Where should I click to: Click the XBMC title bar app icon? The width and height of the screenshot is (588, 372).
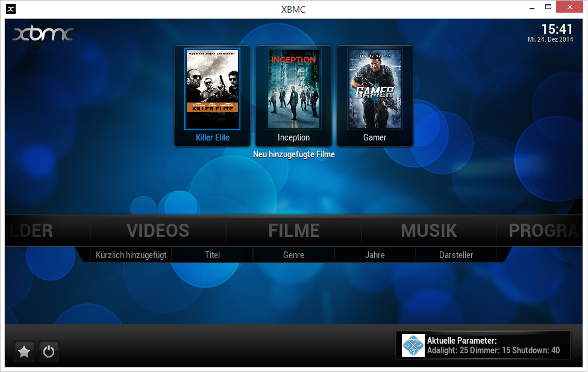pos(11,9)
